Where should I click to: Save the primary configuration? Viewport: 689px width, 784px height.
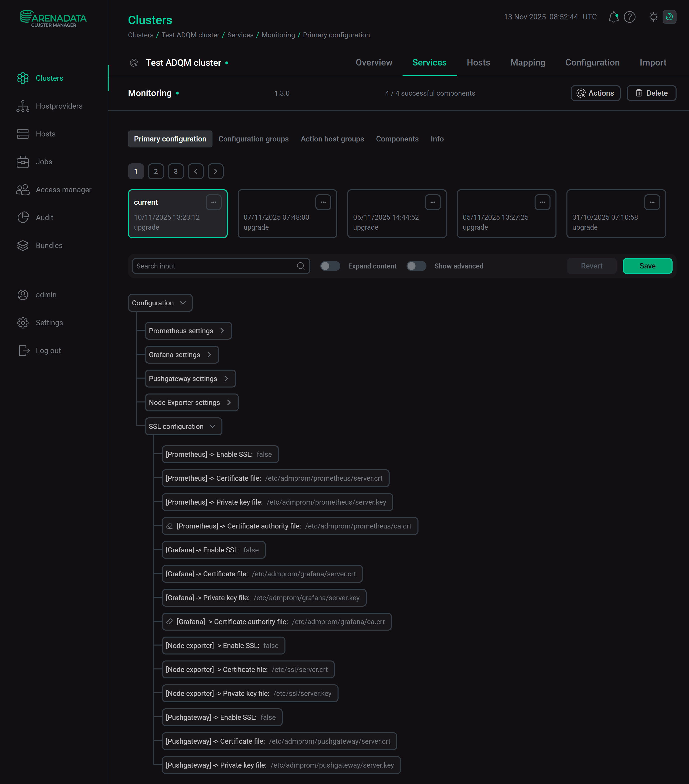pos(647,266)
